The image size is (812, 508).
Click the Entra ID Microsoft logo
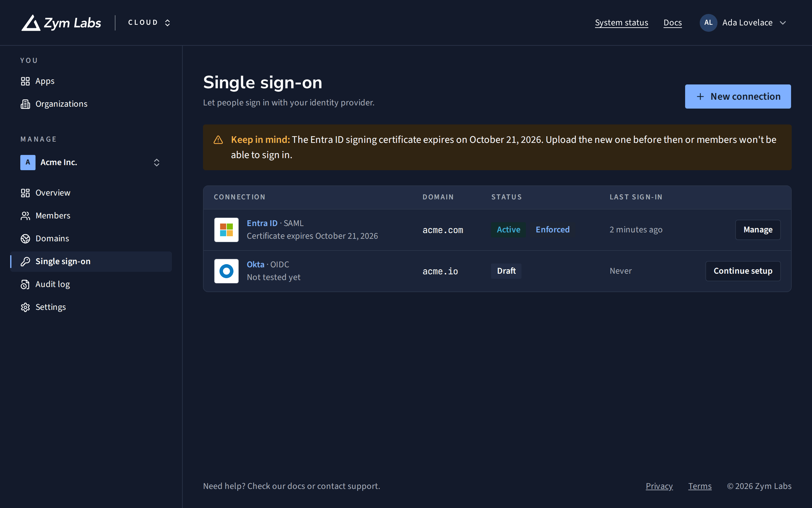point(226,230)
